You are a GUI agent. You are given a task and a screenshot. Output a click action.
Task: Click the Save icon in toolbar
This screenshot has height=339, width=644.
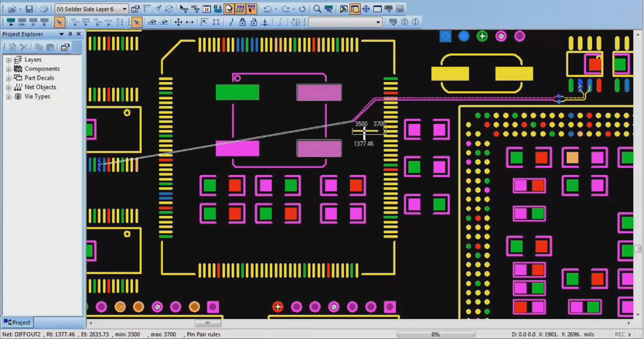[29, 9]
